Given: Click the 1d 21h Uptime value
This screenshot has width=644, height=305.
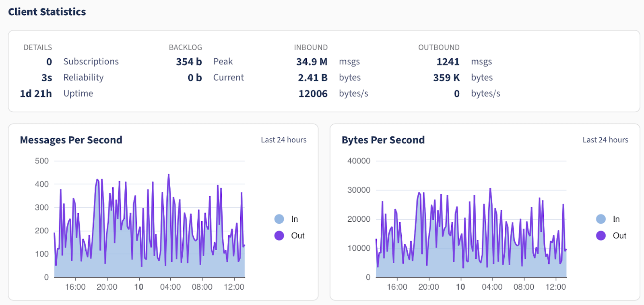Looking at the screenshot, I should (36, 93).
